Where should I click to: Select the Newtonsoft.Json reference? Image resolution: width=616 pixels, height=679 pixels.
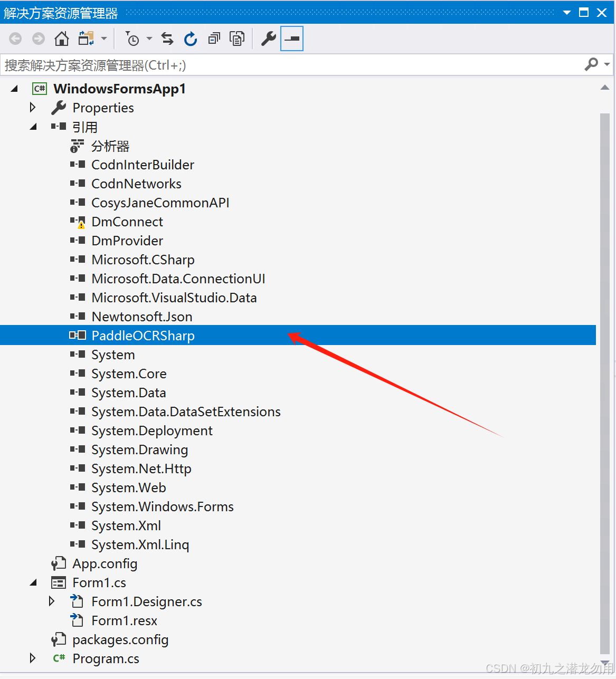pyautogui.click(x=141, y=317)
